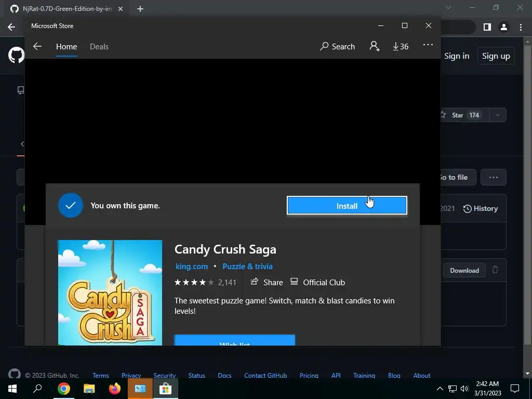Go back in Microsoft Store navigation
The image size is (532, 399).
[37, 46]
